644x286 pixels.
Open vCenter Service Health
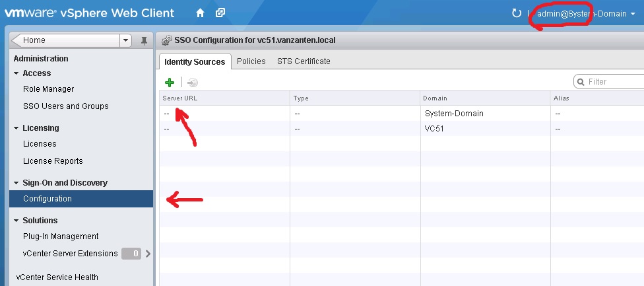click(57, 277)
